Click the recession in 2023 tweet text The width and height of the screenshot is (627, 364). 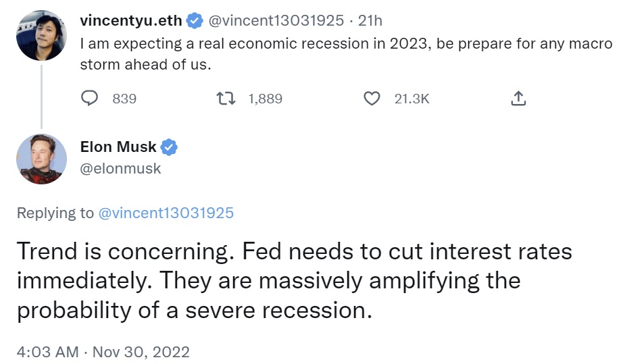coord(346,54)
